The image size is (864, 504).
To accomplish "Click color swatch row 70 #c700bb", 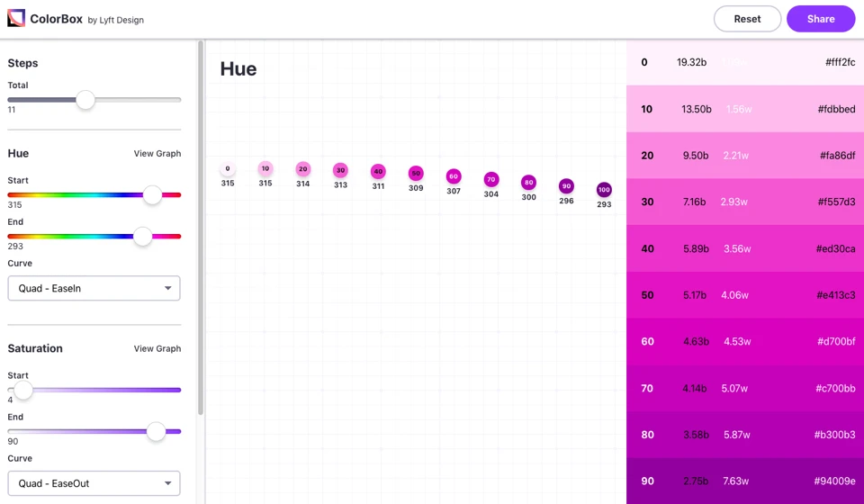I will (745, 388).
